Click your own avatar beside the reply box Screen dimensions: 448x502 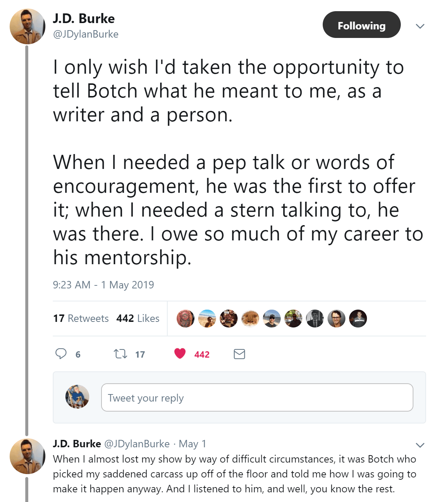tap(77, 397)
